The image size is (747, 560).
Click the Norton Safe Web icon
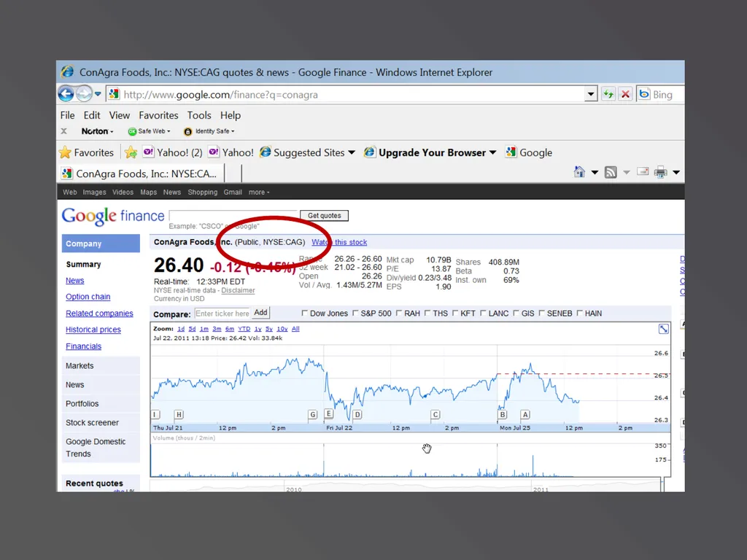pos(132,131)
